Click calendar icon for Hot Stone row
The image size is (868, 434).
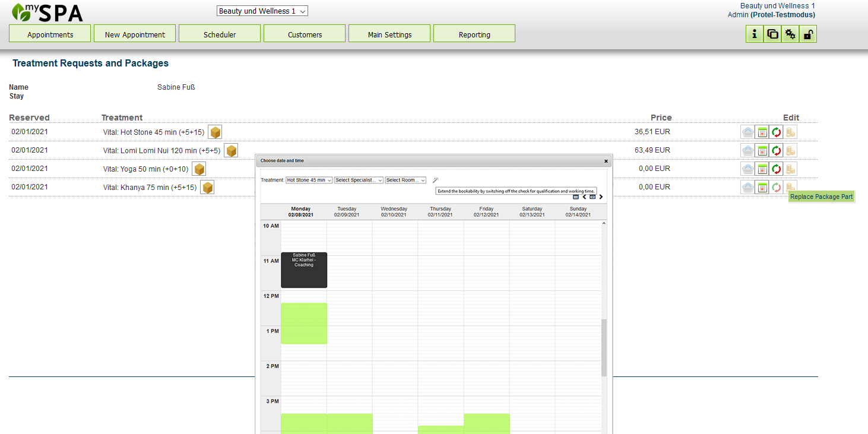pyautogui.click(x=762, y=132)
